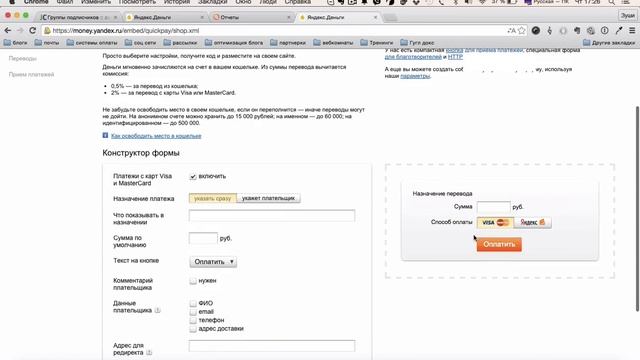Viewport: 640px width, 360px height.
Task: Select the указать сразу toggle option
Action: pyautogui.click(x=213, y=198)
